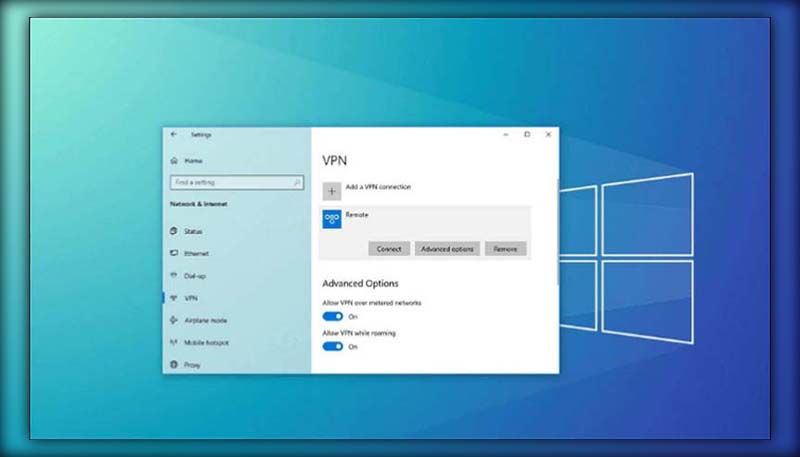Click the plus icon to add VPN
Viewport: 800px width, 457px height.
tap(332, 191)
